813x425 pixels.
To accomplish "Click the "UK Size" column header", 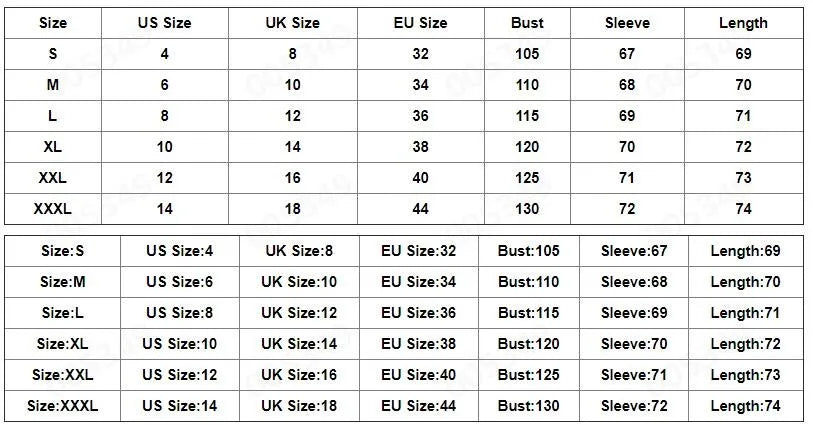I will pyautogui.click(x=292, y=23).
